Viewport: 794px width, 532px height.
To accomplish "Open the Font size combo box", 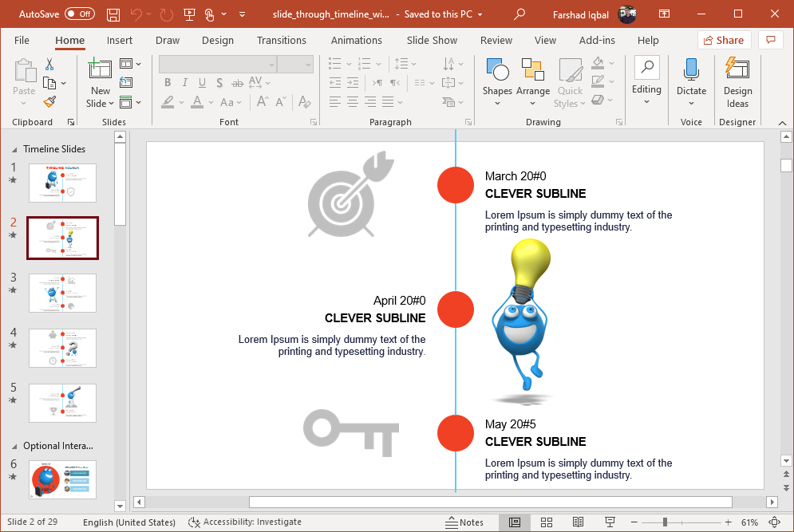I will tap(295, 65).
